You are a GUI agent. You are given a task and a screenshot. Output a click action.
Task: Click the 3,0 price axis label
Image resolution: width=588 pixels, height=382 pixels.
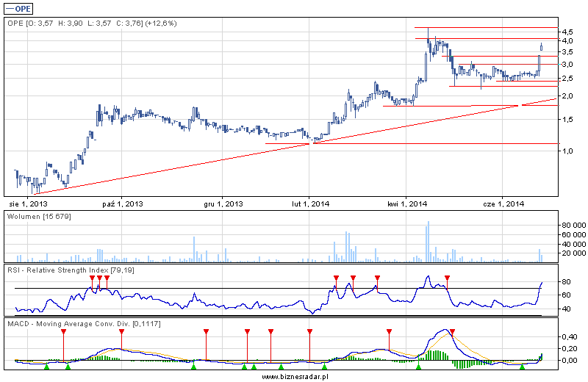(567, 65)
